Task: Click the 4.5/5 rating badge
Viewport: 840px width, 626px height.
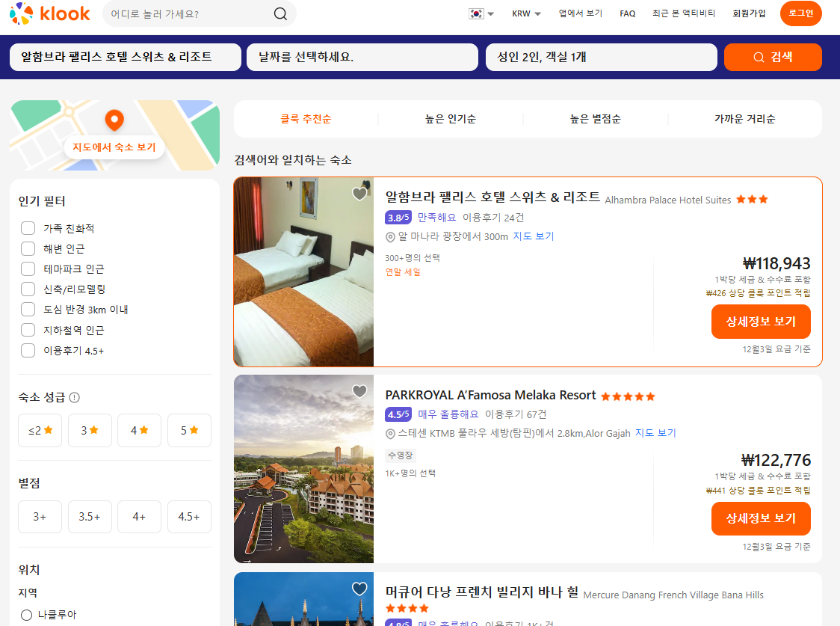Action: point(398,414)
